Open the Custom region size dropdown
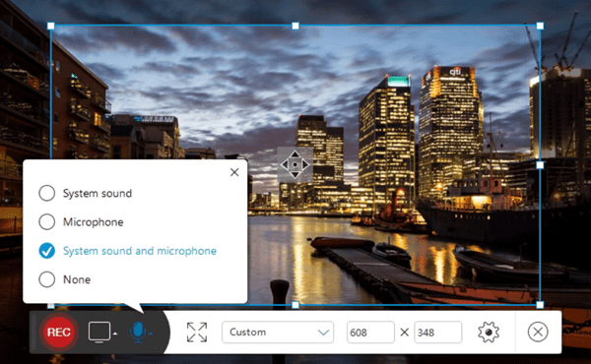This screenshot has width=591, height=364. click(278, 332)
